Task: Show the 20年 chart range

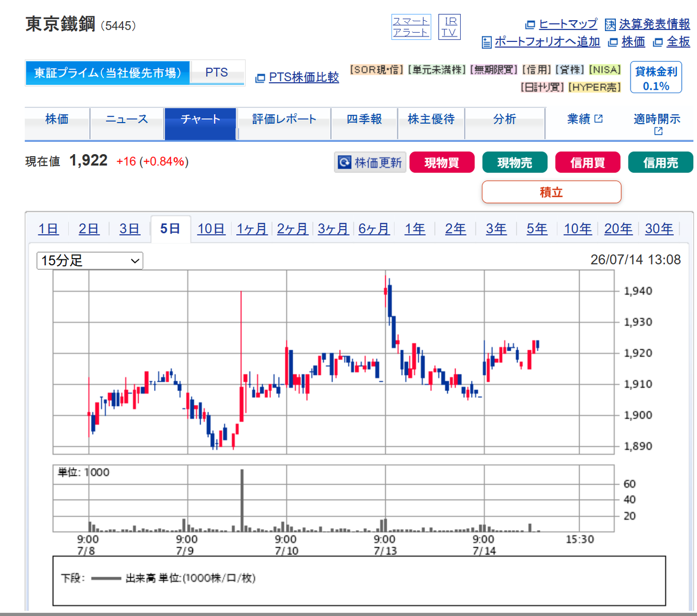Action: click(x=619, y=229)
